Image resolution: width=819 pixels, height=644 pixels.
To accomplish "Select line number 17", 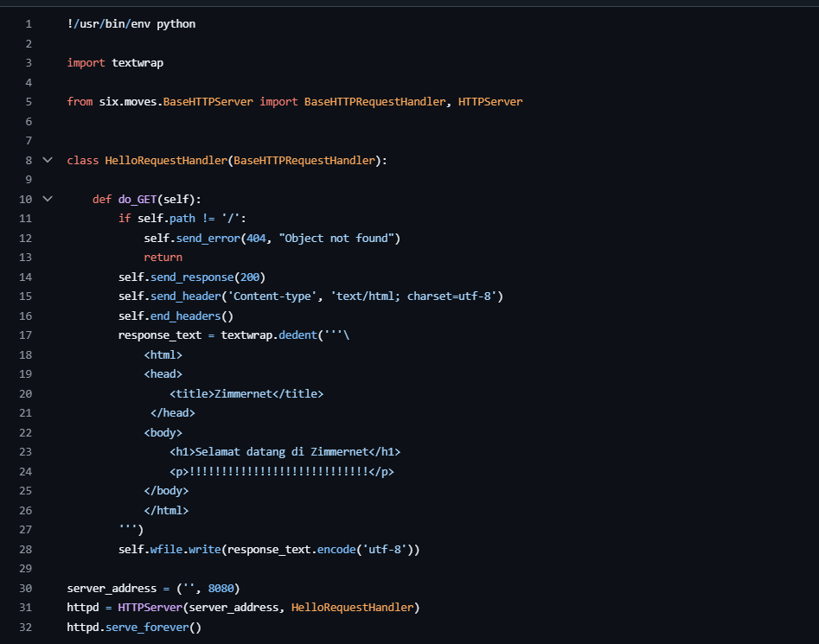I will pos(26,335).
